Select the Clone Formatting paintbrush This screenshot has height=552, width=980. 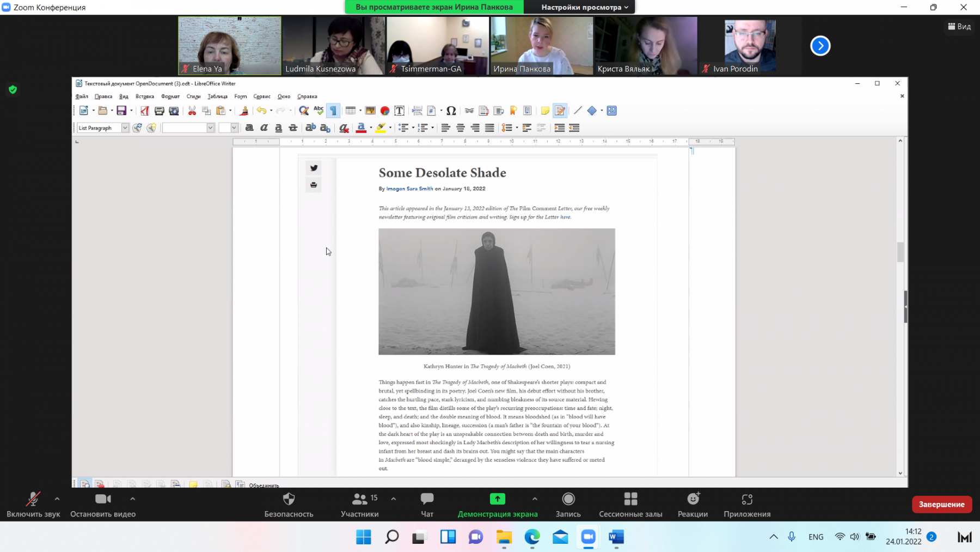[x=244, y=111]
